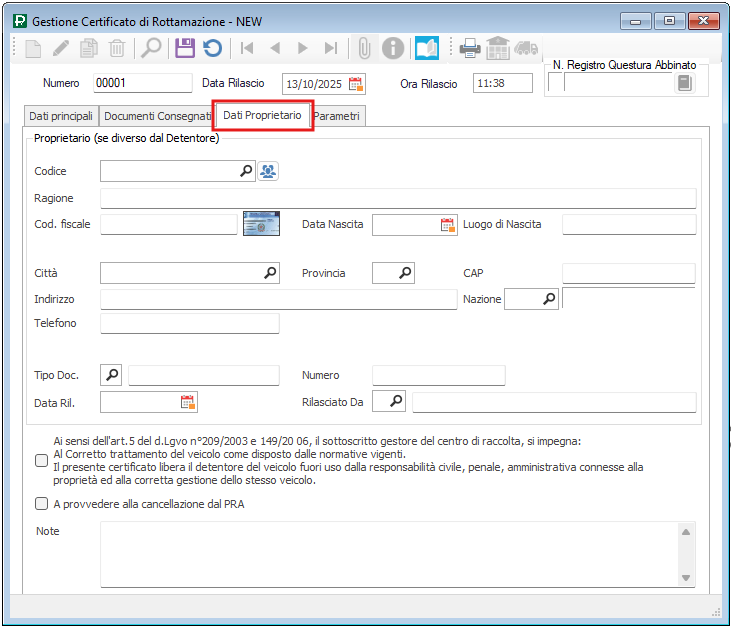The image size is (731, 627).
Task: Click into the Ragione text field
Action: [x=398, y=198]
